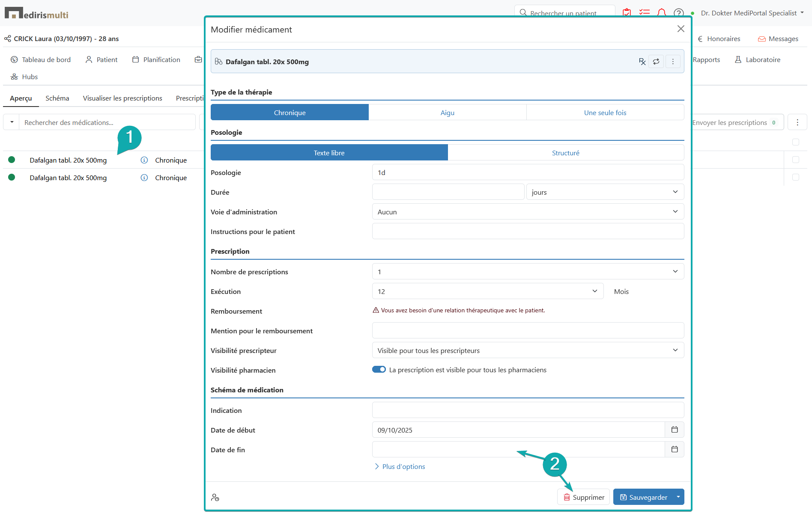Click the red clipboard icon in top bar
The image size is (812, 522).
click(627, 13)
